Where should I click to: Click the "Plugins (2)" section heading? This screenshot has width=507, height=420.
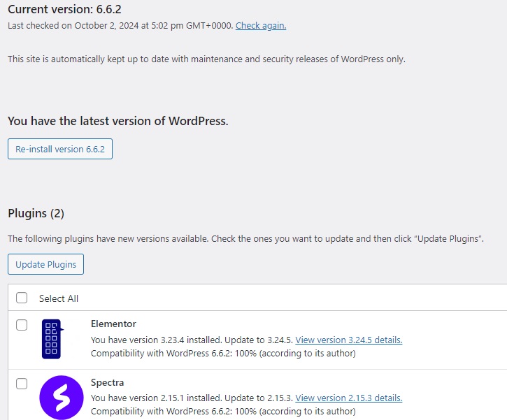[36, 213]
